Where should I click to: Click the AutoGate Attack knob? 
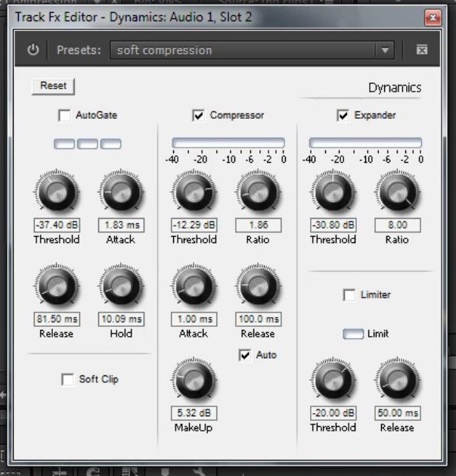click(x=121, y=191)
